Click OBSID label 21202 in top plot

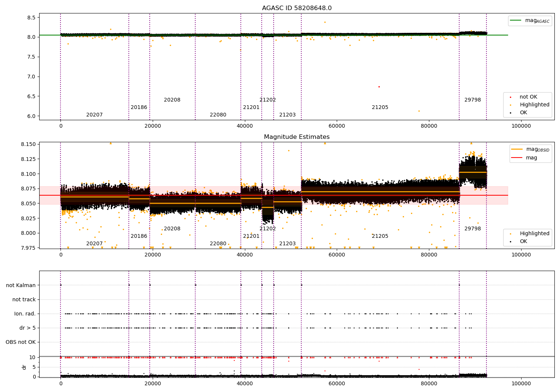click(x=268, y=100)
